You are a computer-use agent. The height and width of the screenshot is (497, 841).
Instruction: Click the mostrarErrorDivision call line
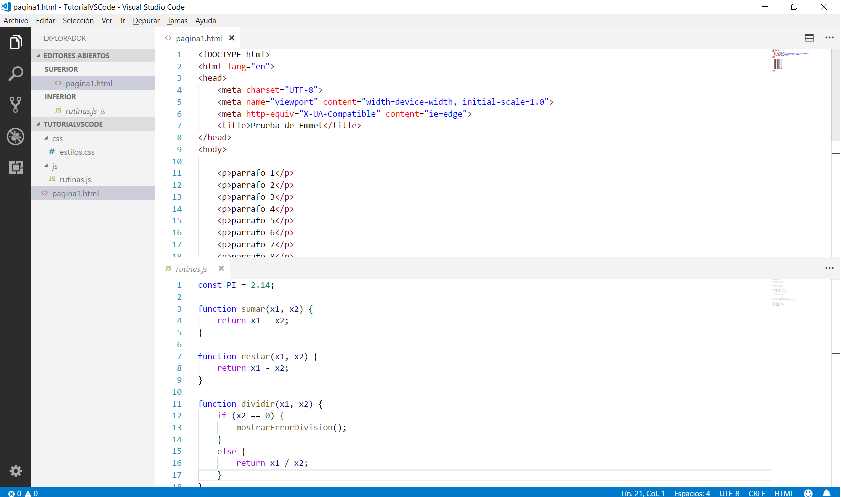pyautogui.click(x=291, y=427)
